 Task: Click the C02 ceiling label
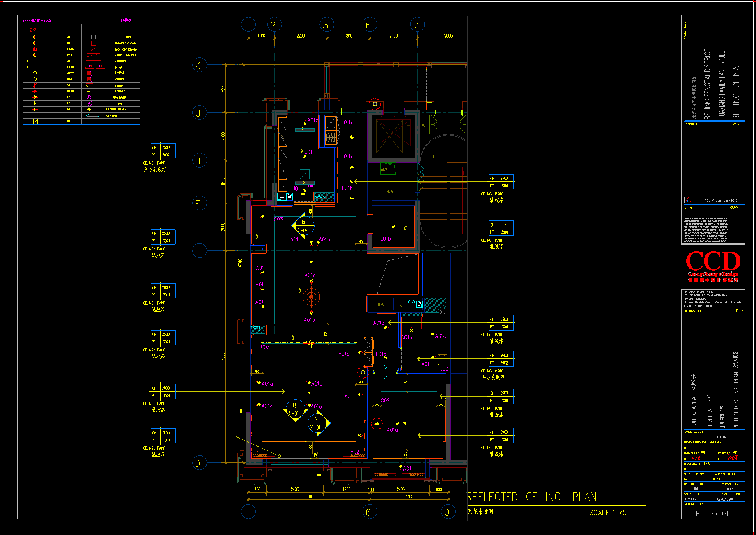pos(385,400)
